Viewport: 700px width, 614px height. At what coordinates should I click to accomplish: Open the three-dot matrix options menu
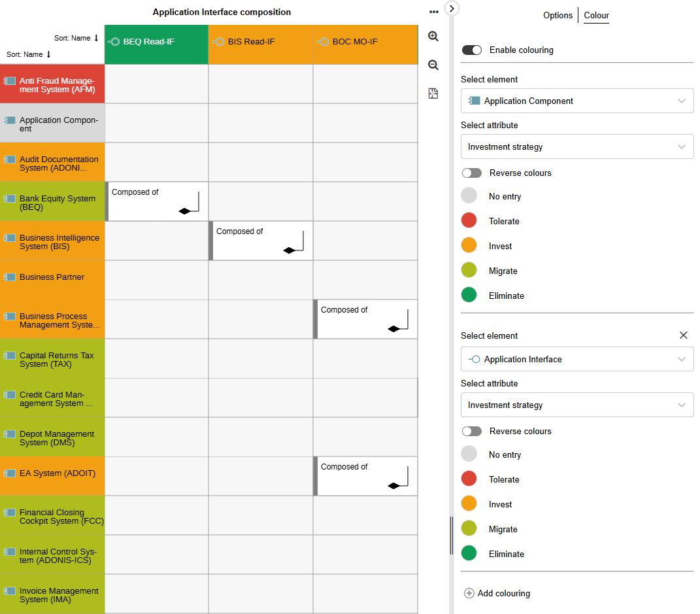[433, 11]
